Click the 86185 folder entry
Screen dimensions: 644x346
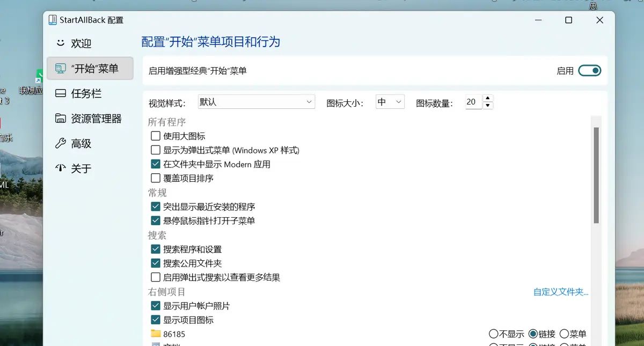[174, 334]
